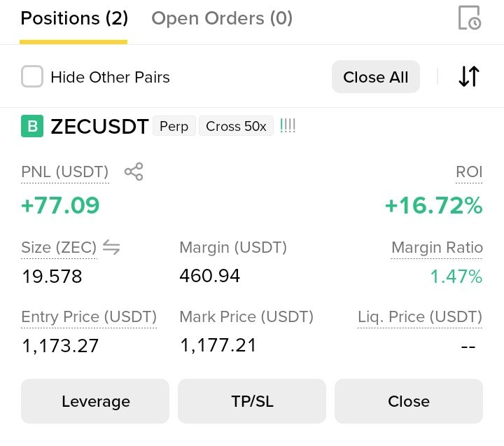Viewport: 504px width, 446px height.
Task: Tap the green B buy badge
Action: click(32, 126)
